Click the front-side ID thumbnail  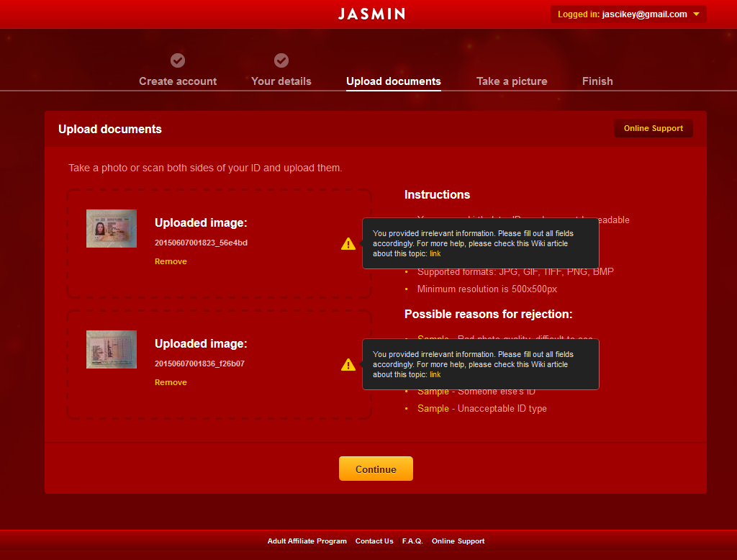point(112,228)
